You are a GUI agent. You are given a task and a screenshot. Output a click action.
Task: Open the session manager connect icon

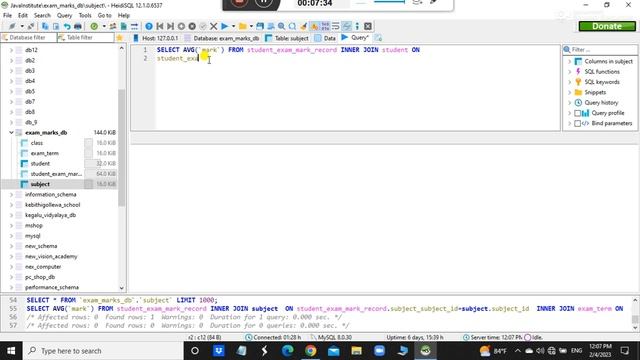click(12, 26)
